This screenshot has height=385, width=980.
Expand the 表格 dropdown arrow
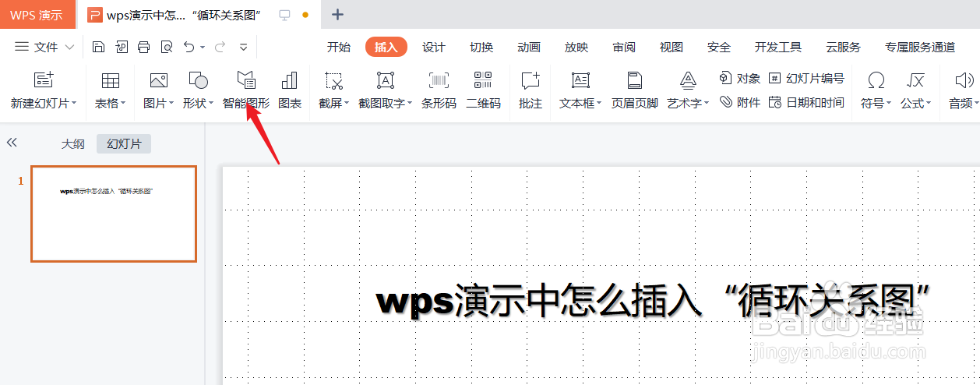point(123,104)
